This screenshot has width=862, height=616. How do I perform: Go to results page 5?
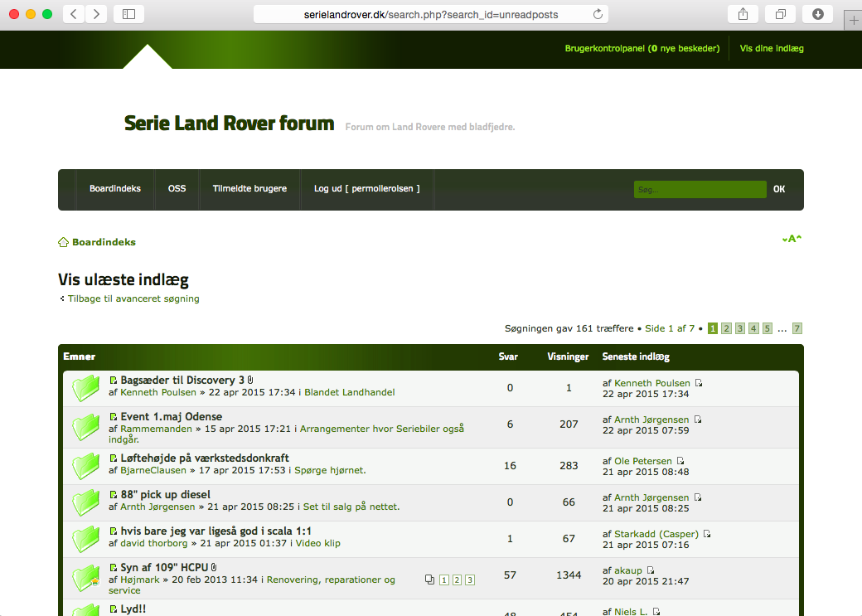768,328
